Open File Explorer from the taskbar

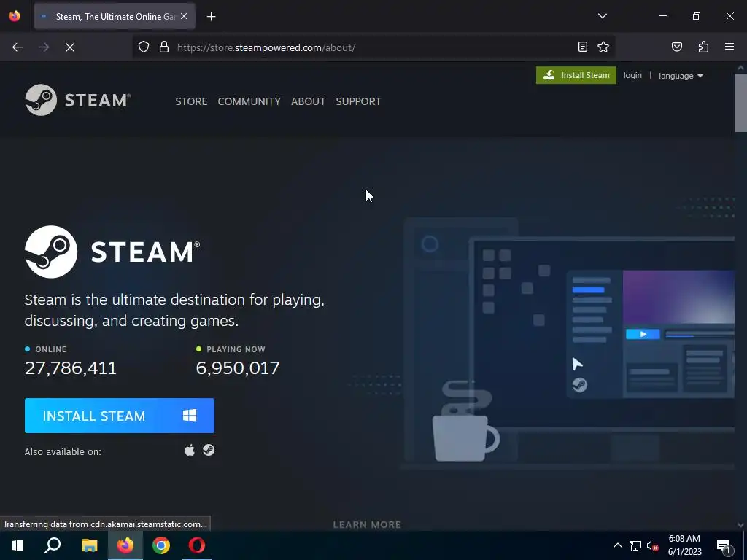(89, 545)
